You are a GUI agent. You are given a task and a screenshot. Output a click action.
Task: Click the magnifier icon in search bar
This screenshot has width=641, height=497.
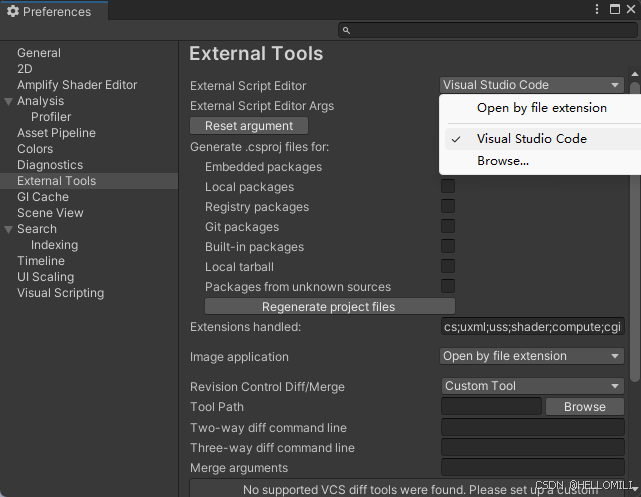346,30
